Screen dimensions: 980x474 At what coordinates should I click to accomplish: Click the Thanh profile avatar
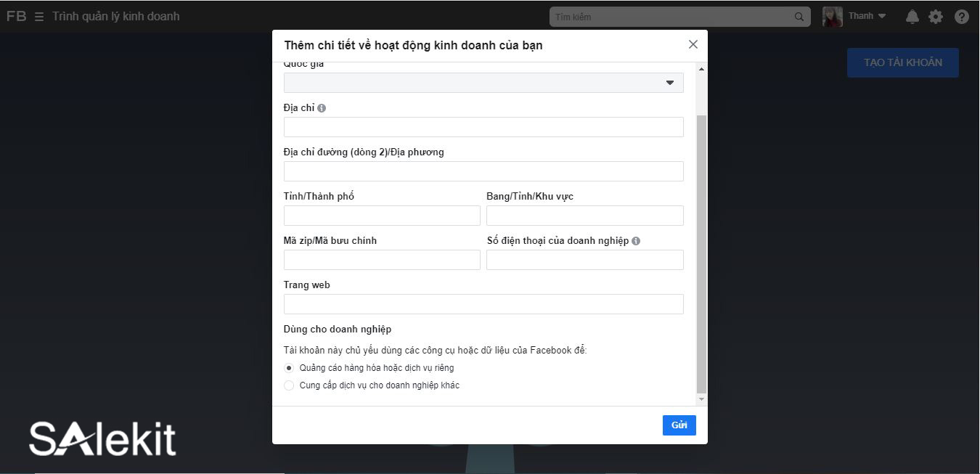(832, 17)
